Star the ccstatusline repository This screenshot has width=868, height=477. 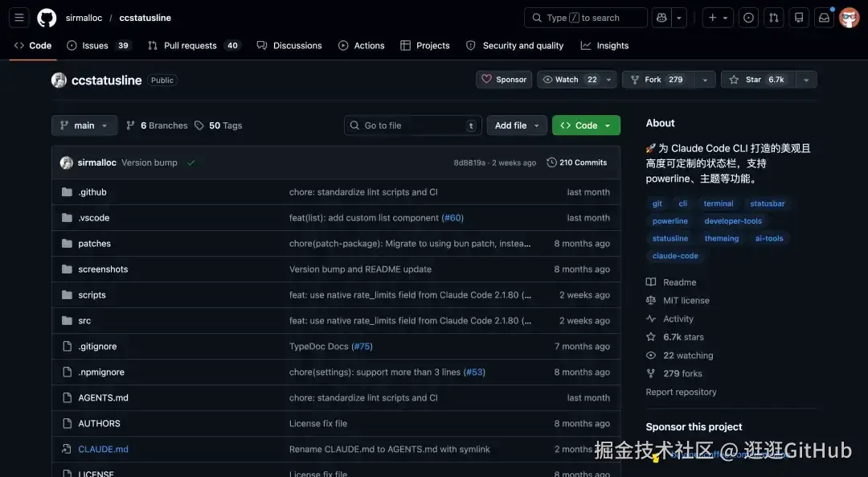[x=758, y=79]
